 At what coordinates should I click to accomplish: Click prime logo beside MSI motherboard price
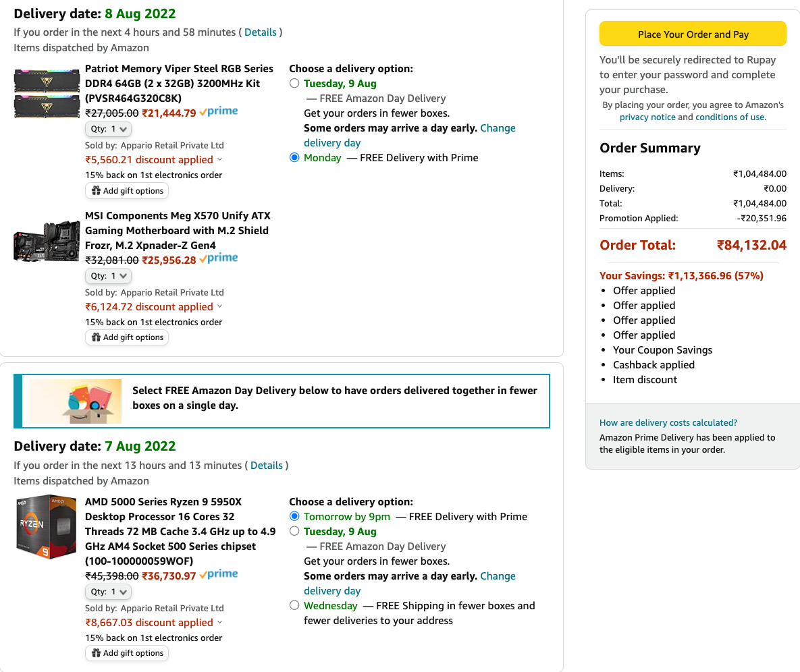218,258
